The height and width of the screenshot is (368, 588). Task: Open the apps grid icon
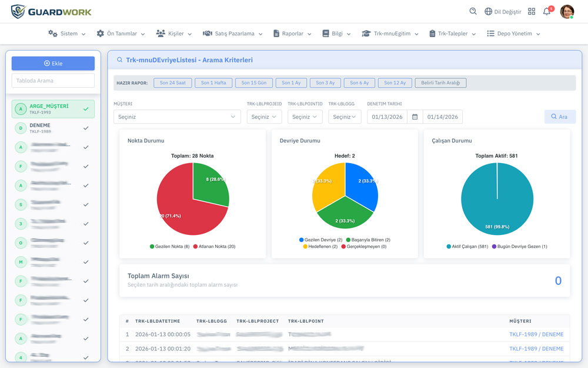coord(532,11)
